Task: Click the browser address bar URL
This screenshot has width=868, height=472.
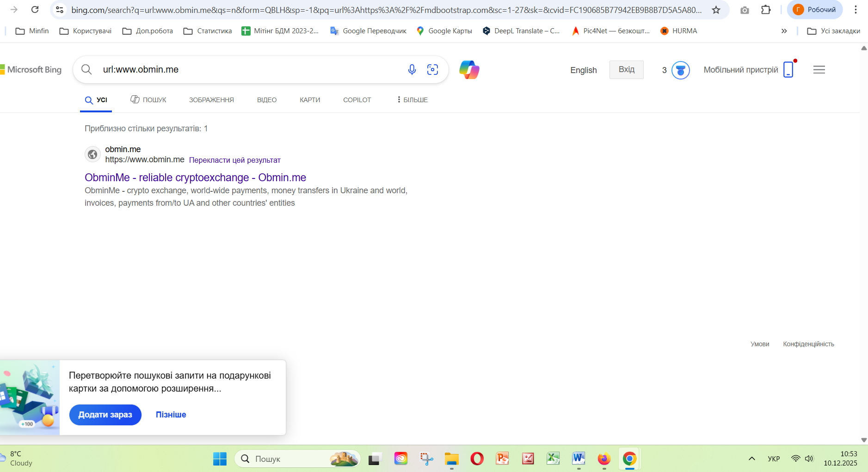Action: click(x=386, y=10)
